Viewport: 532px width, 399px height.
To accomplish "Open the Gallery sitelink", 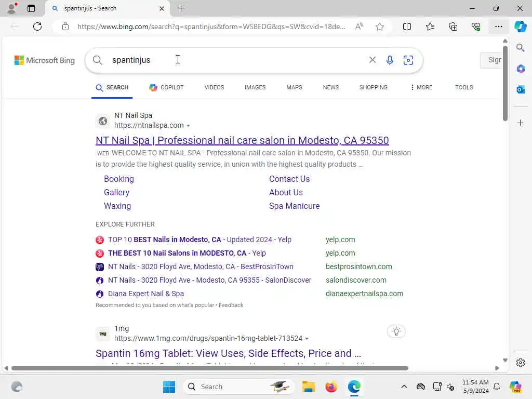I will [x=116, y=192].
